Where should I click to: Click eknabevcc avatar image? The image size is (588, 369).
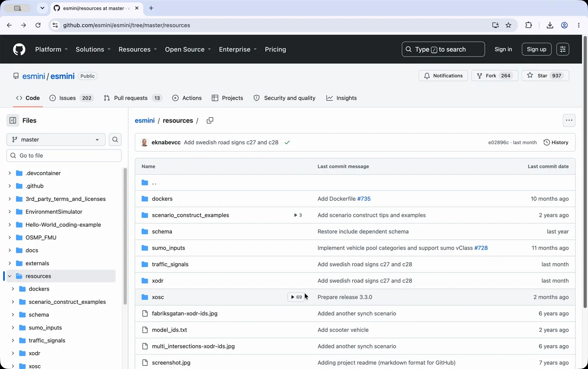[144, 142]
